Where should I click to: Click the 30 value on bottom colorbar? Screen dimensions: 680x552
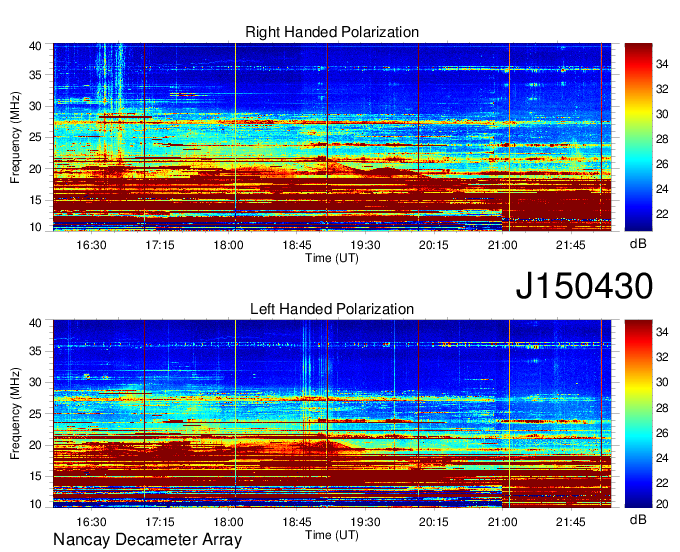click(x=662, y=382)
